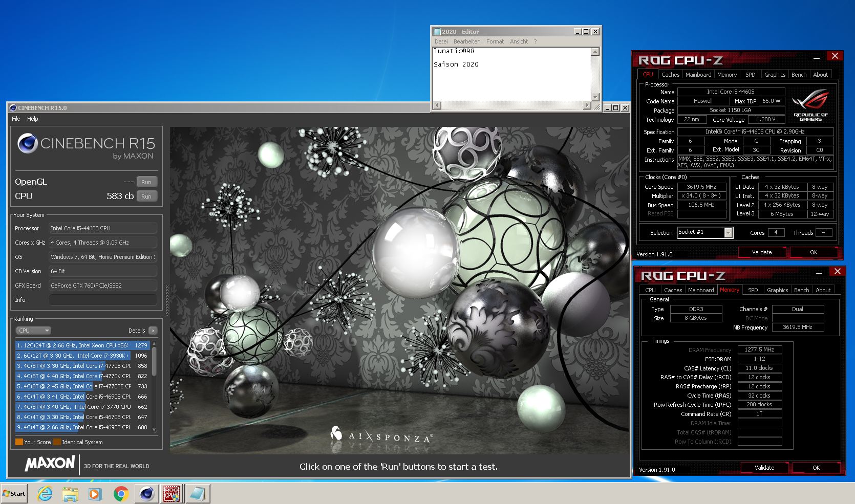
Task: Switch to SPD tab in lower CPU-Z
Action: [753, 290]
